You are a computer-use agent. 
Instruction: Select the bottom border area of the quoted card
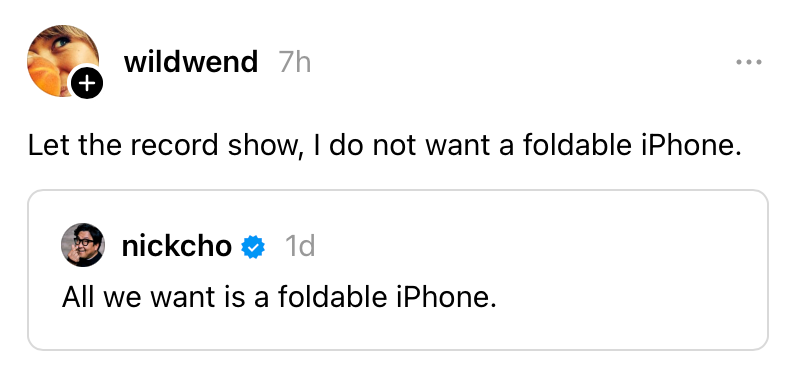click(398, 349)
